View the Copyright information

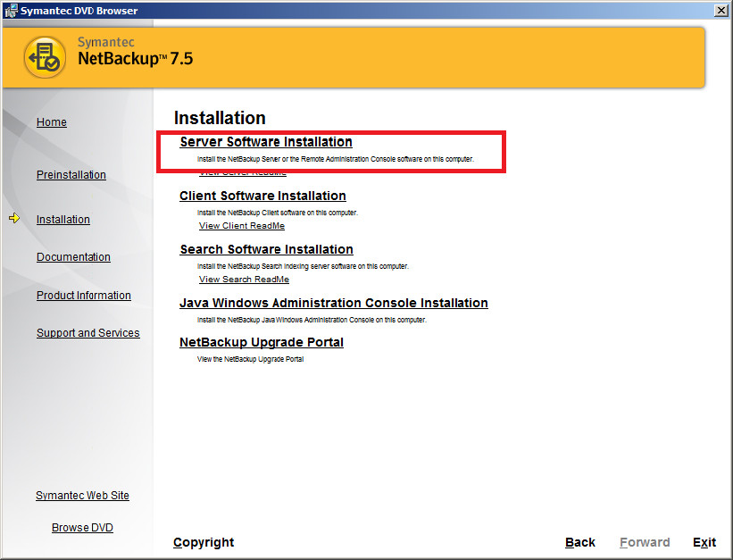tap(203, 542)
